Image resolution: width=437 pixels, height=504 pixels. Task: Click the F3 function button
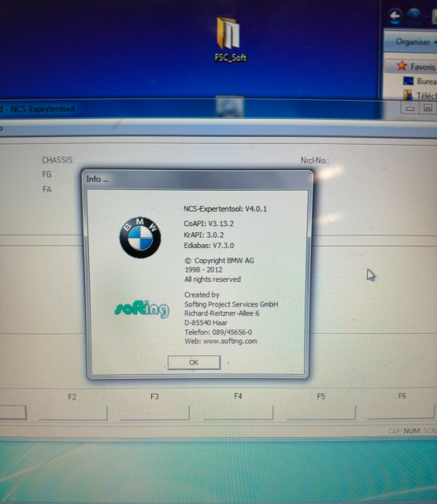(154, 413)
